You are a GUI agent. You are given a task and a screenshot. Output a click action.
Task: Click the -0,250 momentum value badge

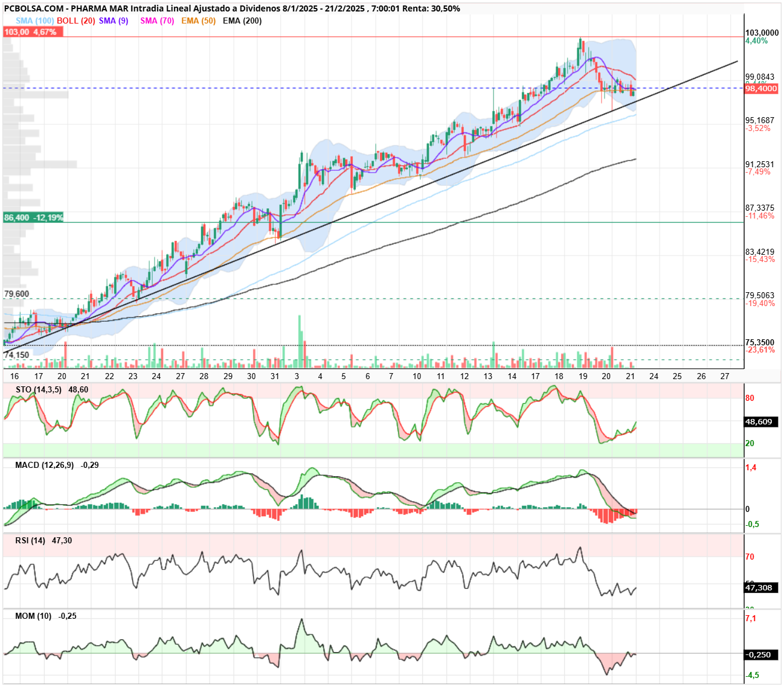tap(761, 654)
